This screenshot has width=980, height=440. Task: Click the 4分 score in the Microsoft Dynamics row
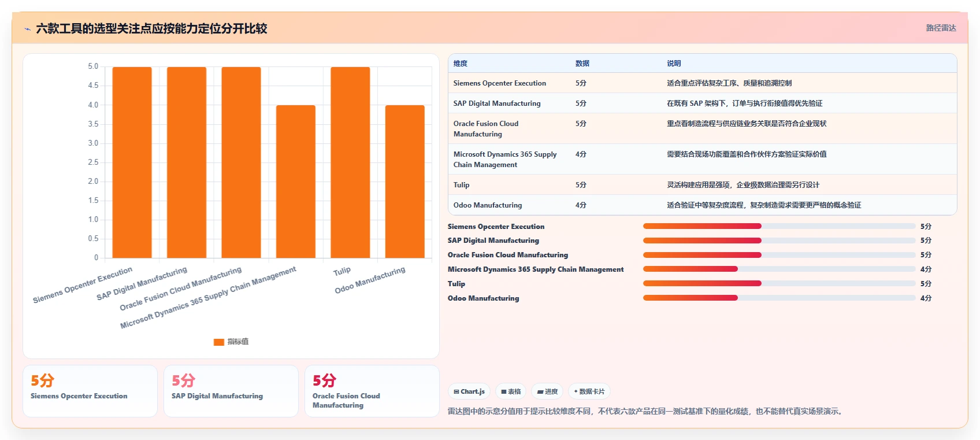point(581,154)
